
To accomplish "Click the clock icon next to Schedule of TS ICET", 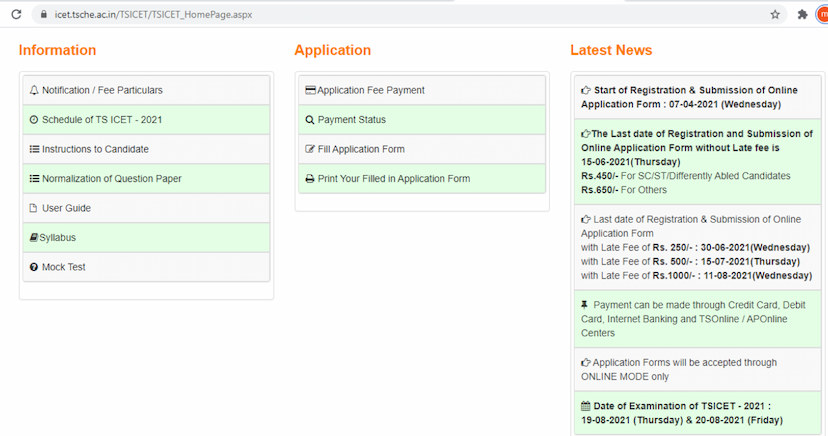I will click(34, 120).
